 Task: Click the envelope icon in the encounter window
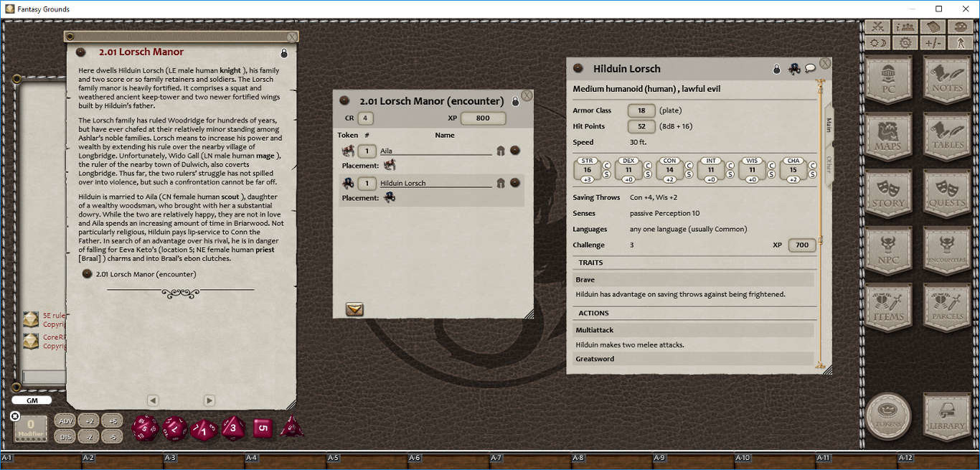354,309
